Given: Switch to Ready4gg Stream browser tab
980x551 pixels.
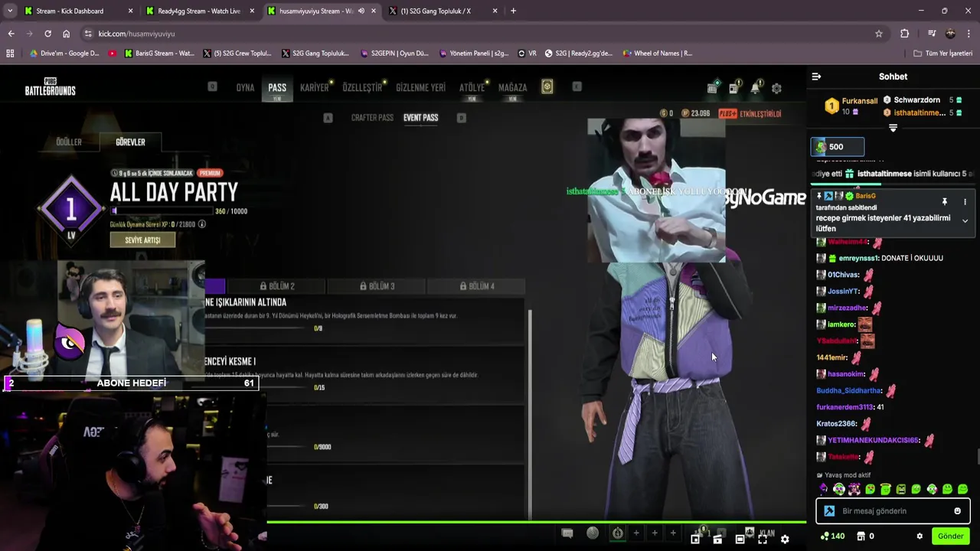Looking at the screenshot, I should [199, 11].
